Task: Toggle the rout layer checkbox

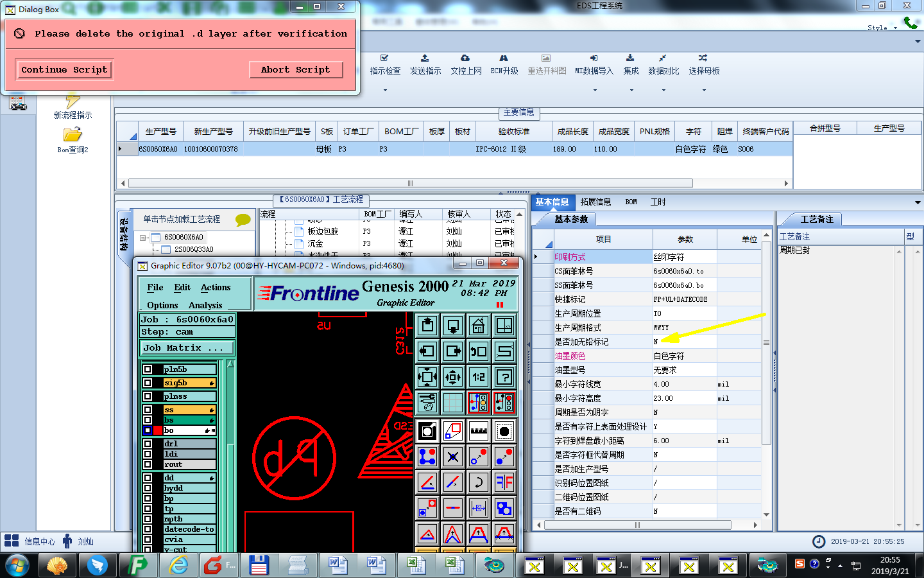Action: (148, 464)
